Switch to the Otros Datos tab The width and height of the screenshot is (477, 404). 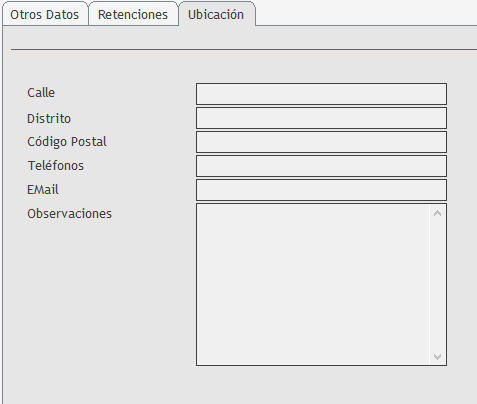tap(45, 15)
